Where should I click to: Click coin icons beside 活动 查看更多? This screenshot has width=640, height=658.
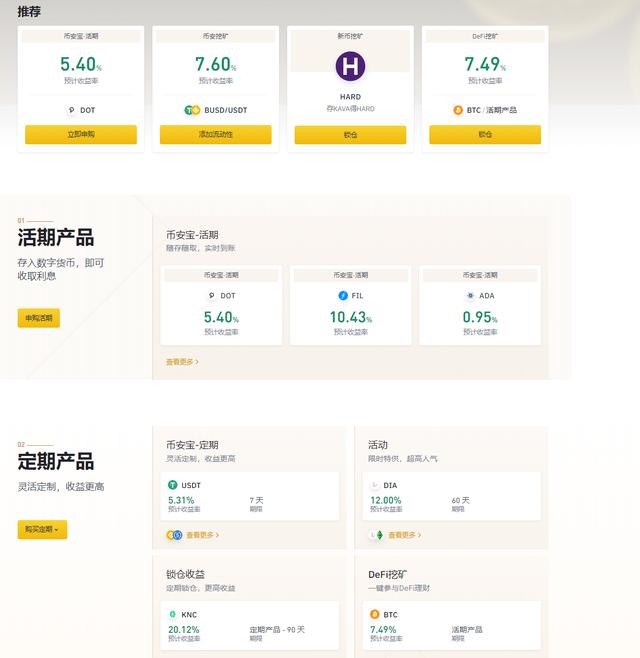click(376, 535)
